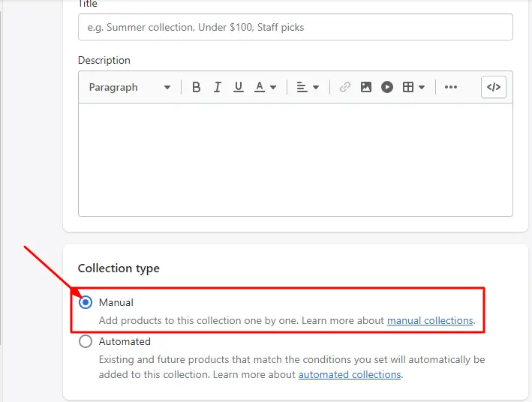Click the Automated option label text

point(125,341)
